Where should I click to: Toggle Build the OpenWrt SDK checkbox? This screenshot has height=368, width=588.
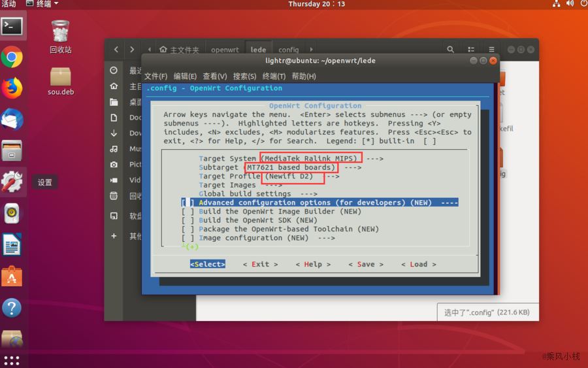pyautogui.click(x=188, y=220)
